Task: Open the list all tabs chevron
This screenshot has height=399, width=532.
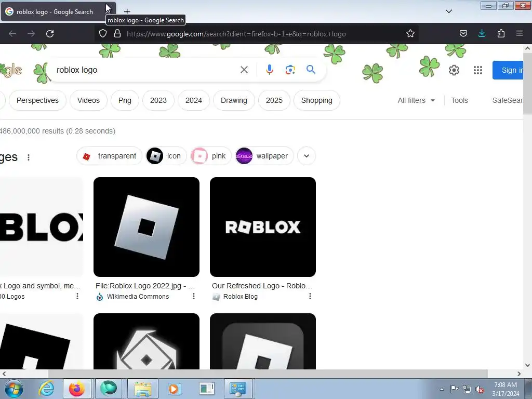Action: click(448, 11)
